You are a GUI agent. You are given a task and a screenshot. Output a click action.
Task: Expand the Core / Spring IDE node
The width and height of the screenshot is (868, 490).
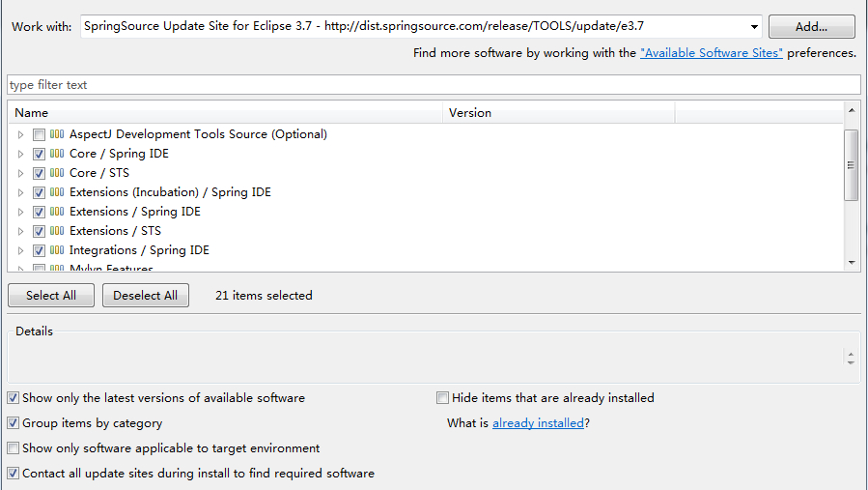20,154
